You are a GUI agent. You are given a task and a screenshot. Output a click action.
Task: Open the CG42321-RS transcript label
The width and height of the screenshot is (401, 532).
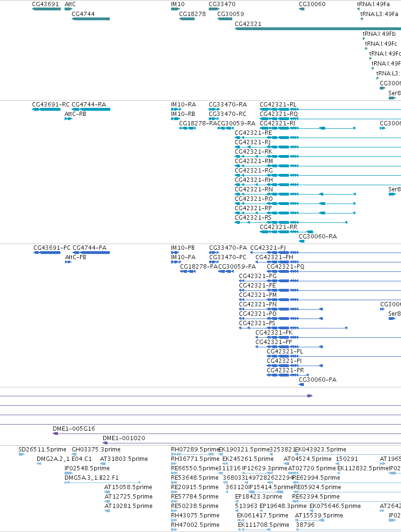click(253, 218)
